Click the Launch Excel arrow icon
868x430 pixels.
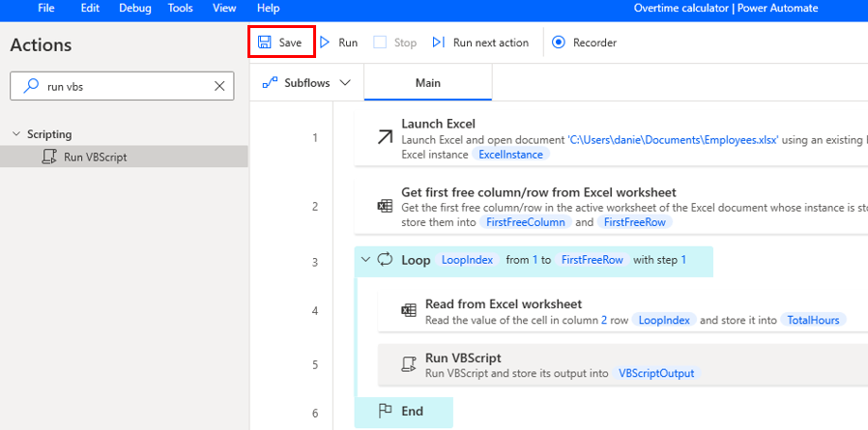(385, 138)
